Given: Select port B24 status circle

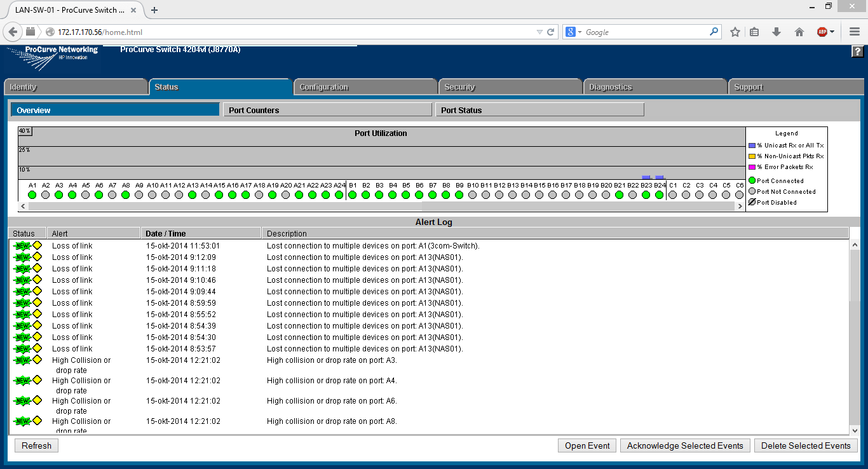Looking at the screenshot, I should (x=660, y=195).
